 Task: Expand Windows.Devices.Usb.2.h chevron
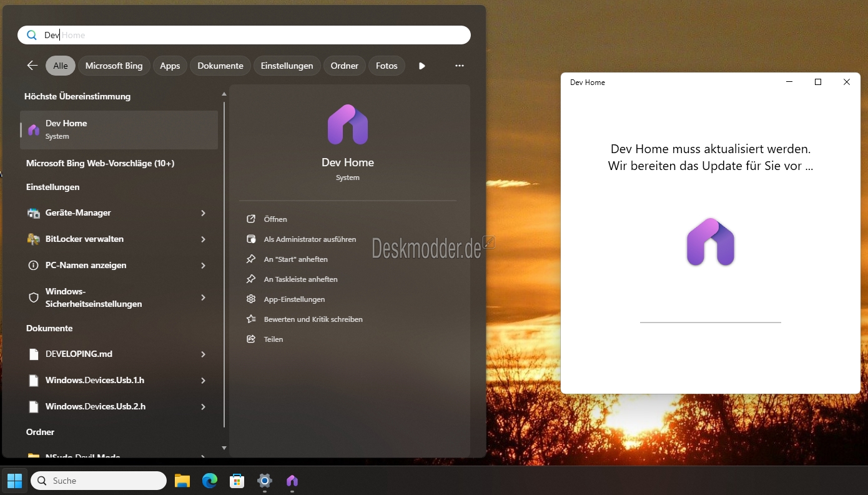pos(203,407)
